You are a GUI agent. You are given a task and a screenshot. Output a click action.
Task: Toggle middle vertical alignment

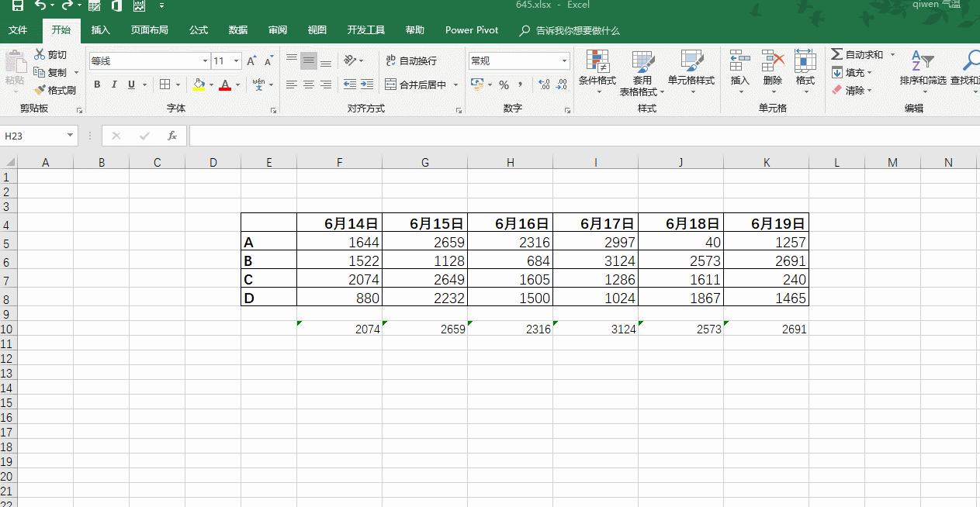click(x=309, y=60)
